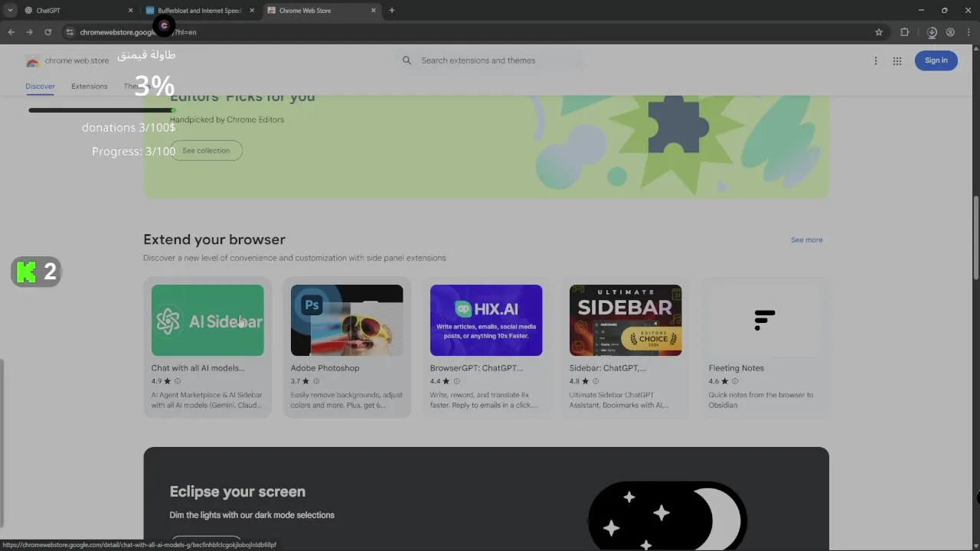Screen dimensions: 980x551
Task: Open the HIX.AI extension thumbnail
Action: pos(486,321)
